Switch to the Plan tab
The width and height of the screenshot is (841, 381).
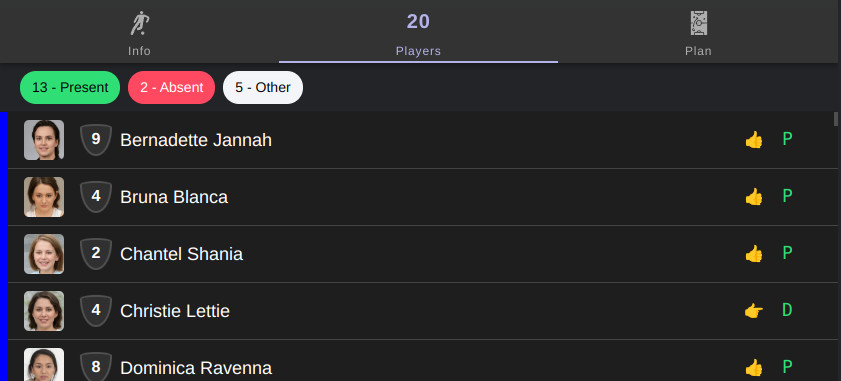(x=698, y=32)
